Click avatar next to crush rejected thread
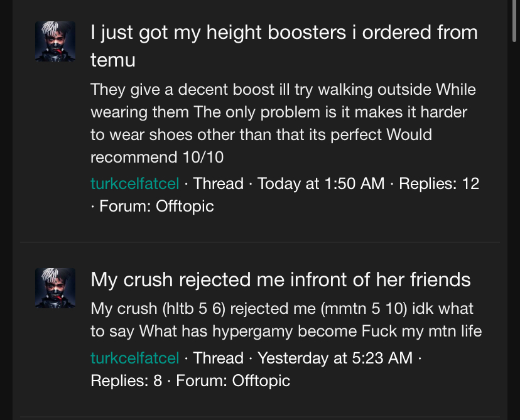This screenshot has width=520, height=420. point(55,288)
